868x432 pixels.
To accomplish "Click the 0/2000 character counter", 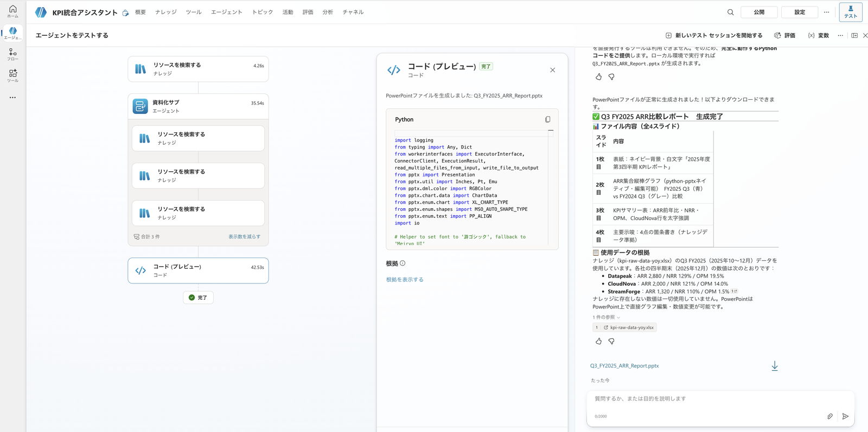I will pyautogui.click(x=601, y=416).
